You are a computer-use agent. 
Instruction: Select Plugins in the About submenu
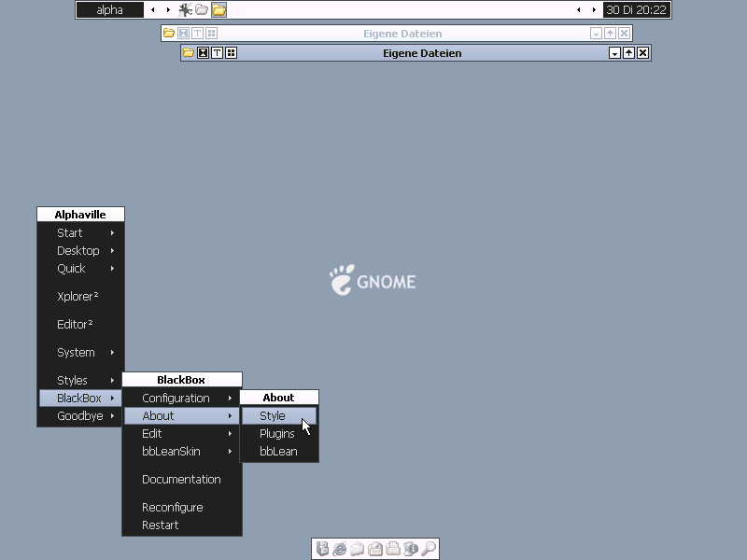(x=279, y=434)
